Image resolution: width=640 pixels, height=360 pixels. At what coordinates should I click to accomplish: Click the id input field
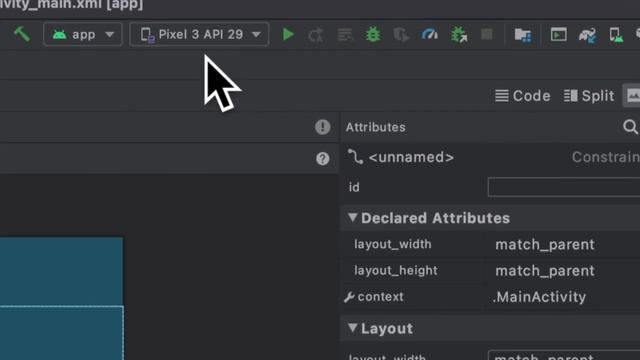click(x=564, y=187)
